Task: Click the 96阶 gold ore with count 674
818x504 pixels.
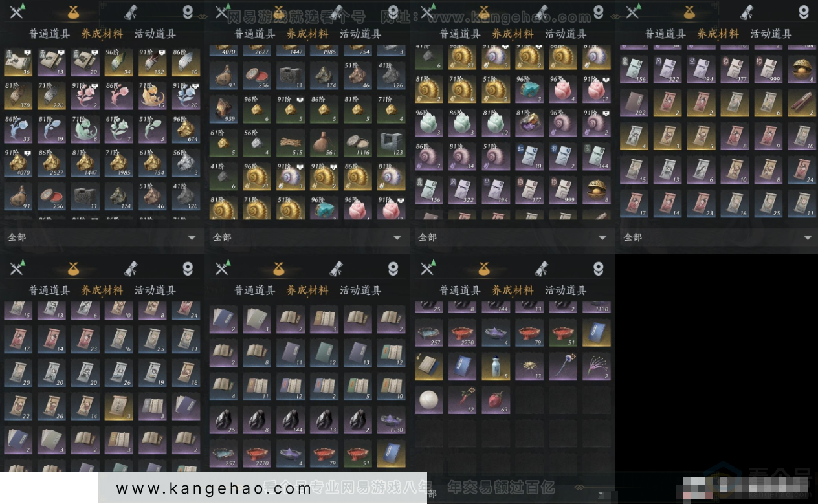Action: point(186,129)
